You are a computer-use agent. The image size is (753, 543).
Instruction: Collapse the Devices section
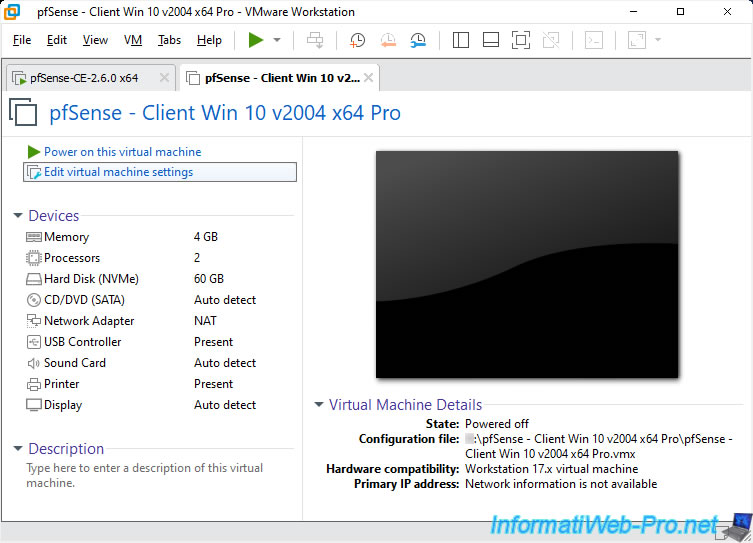tap(18, 216)
